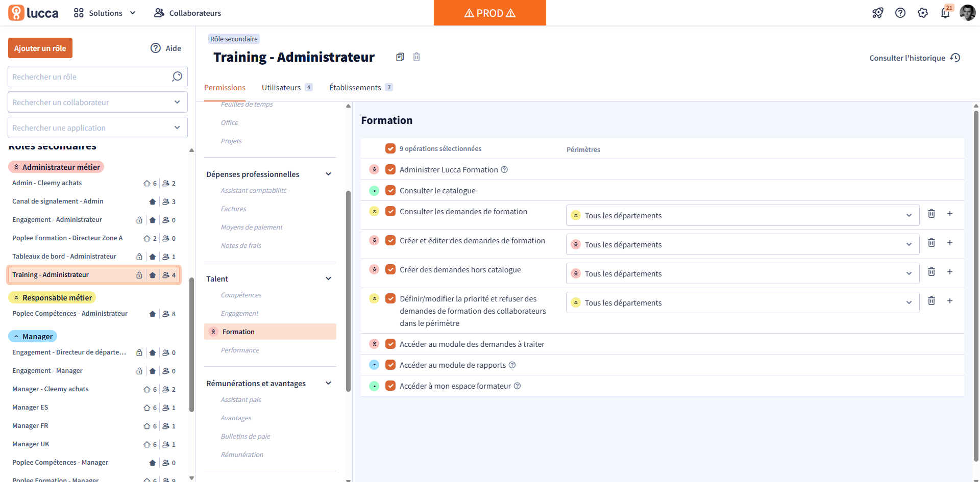The image size is (980, 482).
Task: Delete perimeter for Consulter les demandes de formation
Action: coord(932,214)
